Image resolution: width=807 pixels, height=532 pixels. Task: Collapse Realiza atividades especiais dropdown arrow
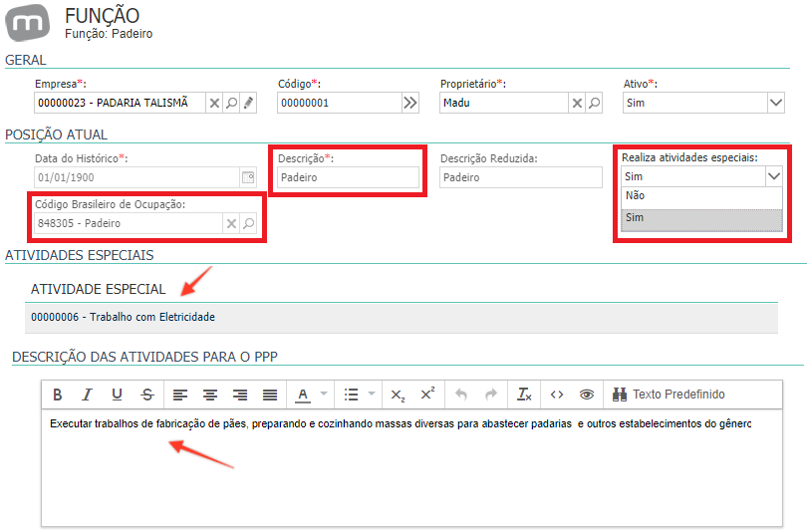(774, 176)
